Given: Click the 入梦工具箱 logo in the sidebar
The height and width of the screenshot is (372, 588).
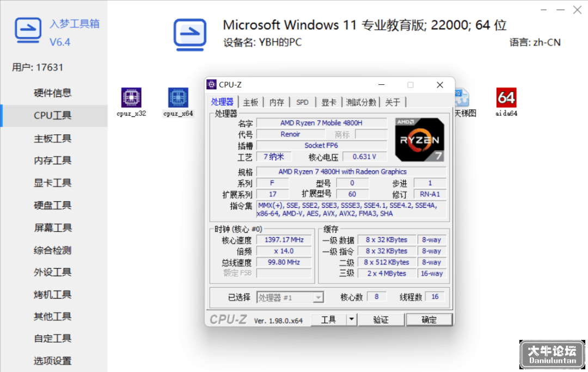Looking at the screenshot, I should point(28,30).
